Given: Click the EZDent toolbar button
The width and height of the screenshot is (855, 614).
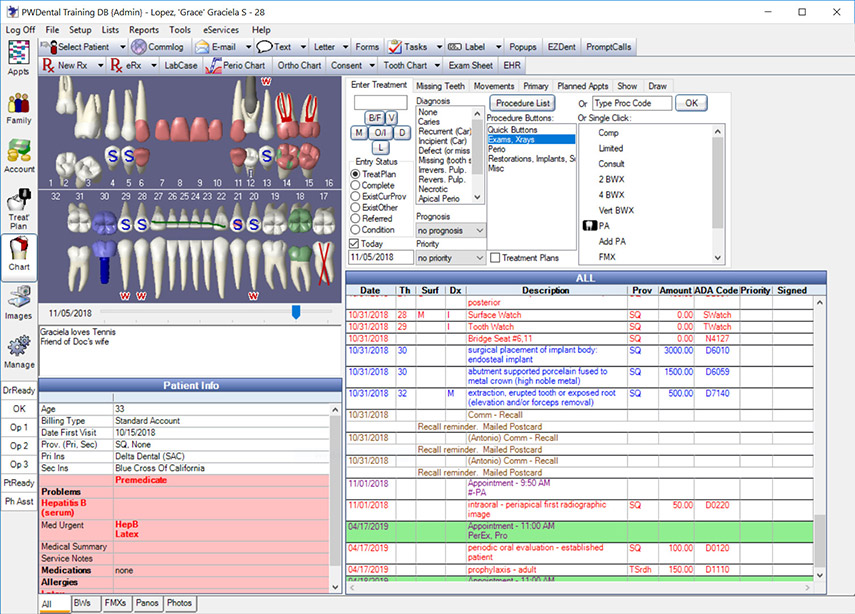Looking at the screenshot, I should click(562, 47).
